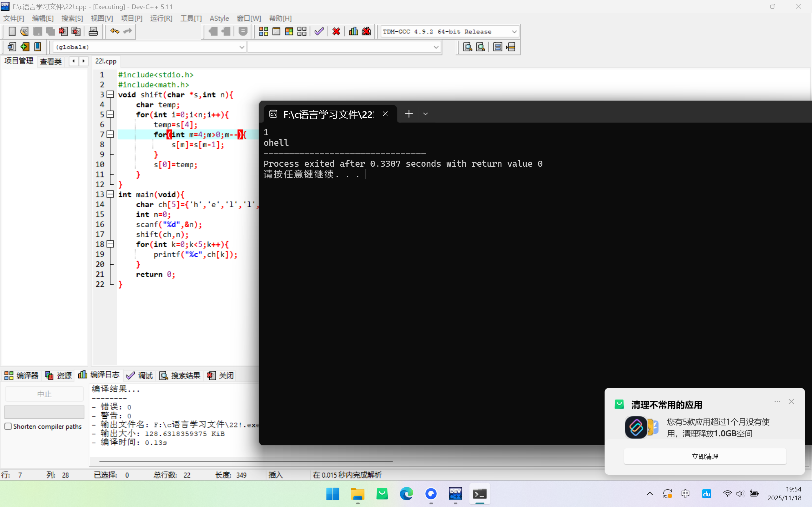Click the profile analysis chart icon
The height and width of the screenshot is (507, 812).
[x=353, y=31]
